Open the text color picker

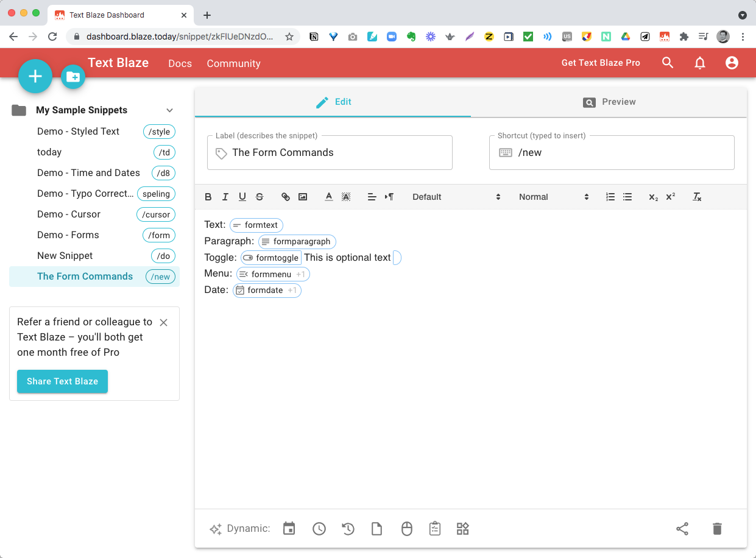click(x=329, y=197)
